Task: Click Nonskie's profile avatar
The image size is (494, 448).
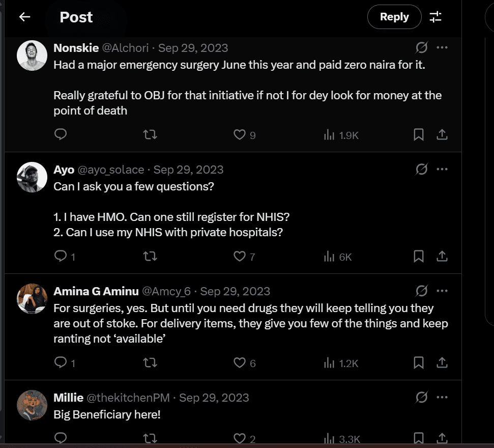Action: click(x=32, y=55)
